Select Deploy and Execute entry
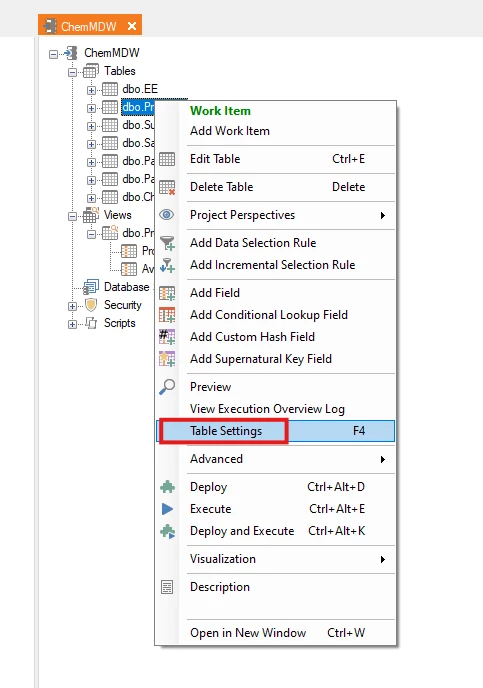 (x=275, y=531)
